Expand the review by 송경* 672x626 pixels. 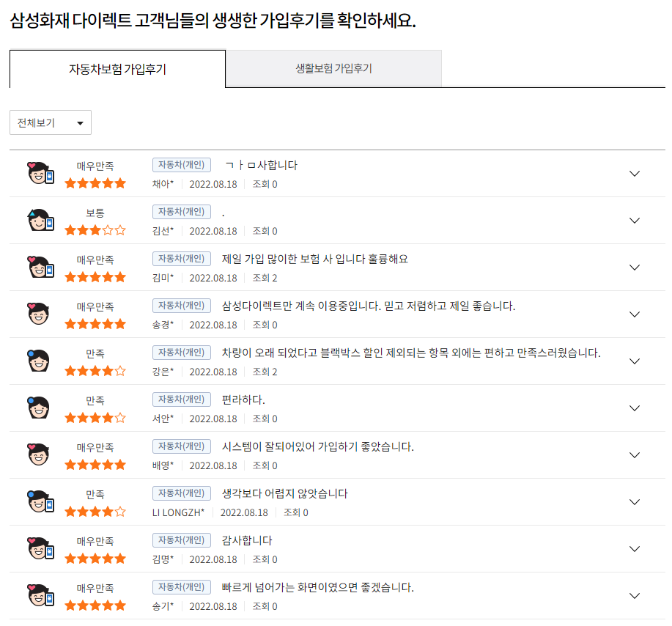[635, 314]
